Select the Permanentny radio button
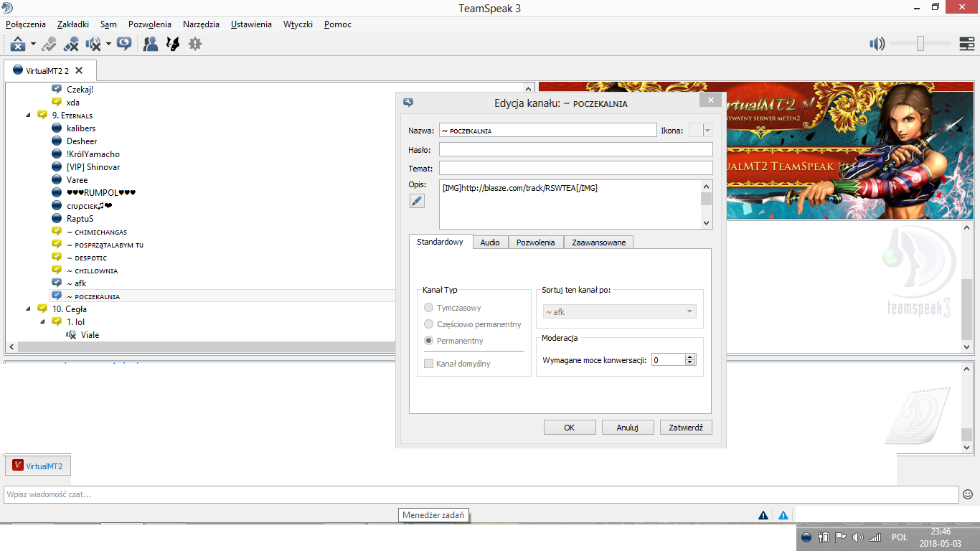Image resolution: width=980 pixels, height=551 pixels. 429,341
